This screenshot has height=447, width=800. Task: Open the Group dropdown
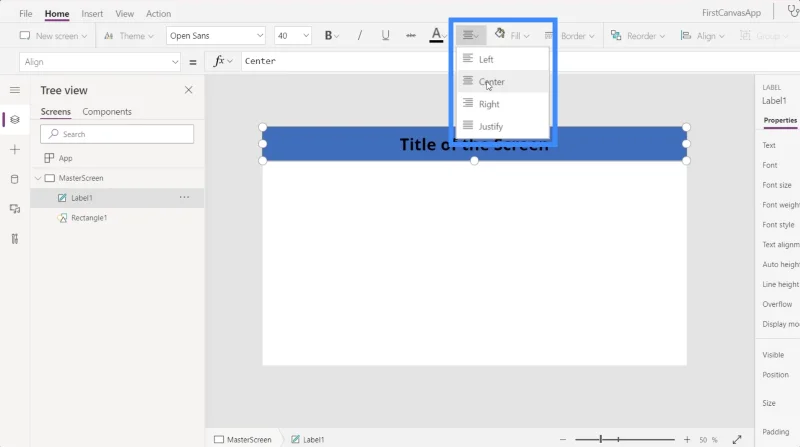coord(764,36)
